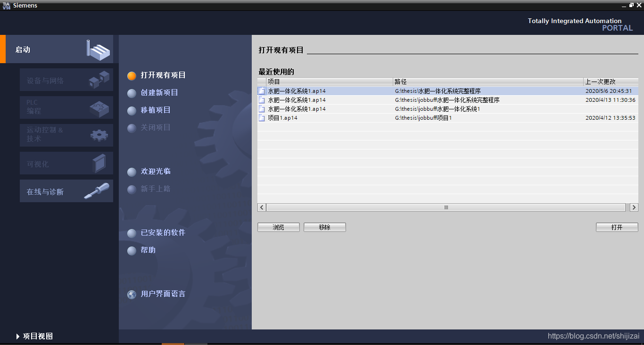Click the 移除 button
Screen dimensions: 644x345
click(325, 227)
